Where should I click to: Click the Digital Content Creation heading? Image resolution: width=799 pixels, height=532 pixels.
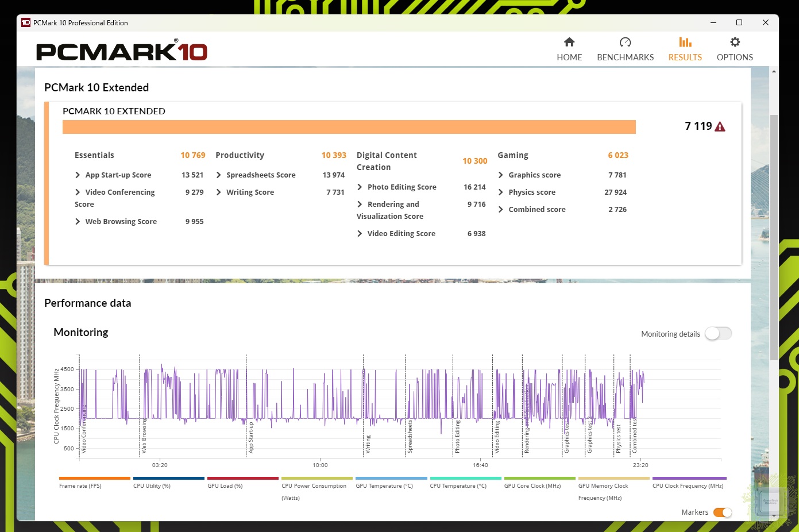click(x=387, y=161)
